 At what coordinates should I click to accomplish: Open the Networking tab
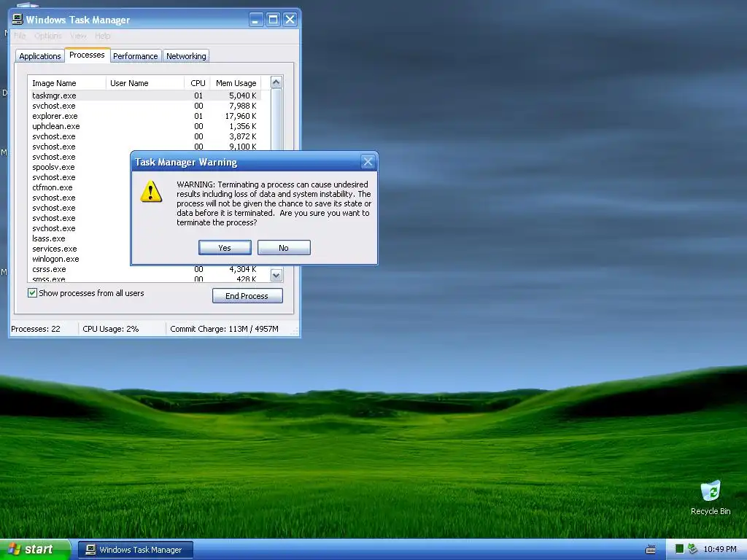pyautogui.click(x=186, y=56)
